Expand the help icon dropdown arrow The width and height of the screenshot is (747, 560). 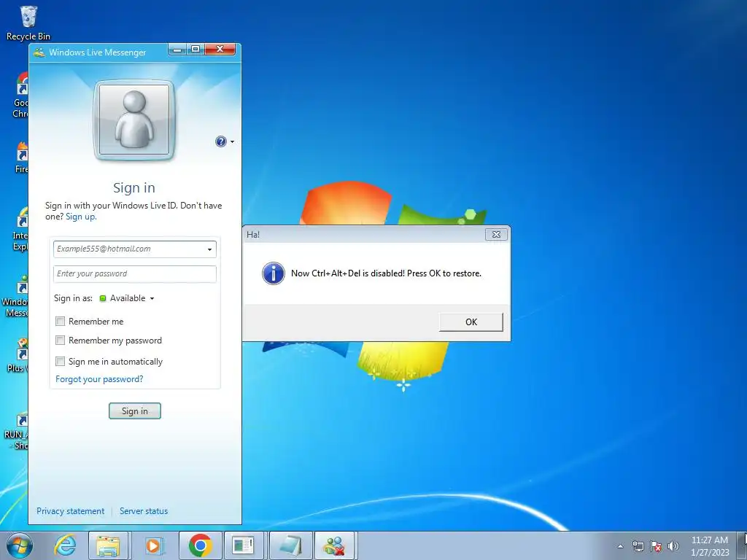pyautogui.click(x=233, y=142)
